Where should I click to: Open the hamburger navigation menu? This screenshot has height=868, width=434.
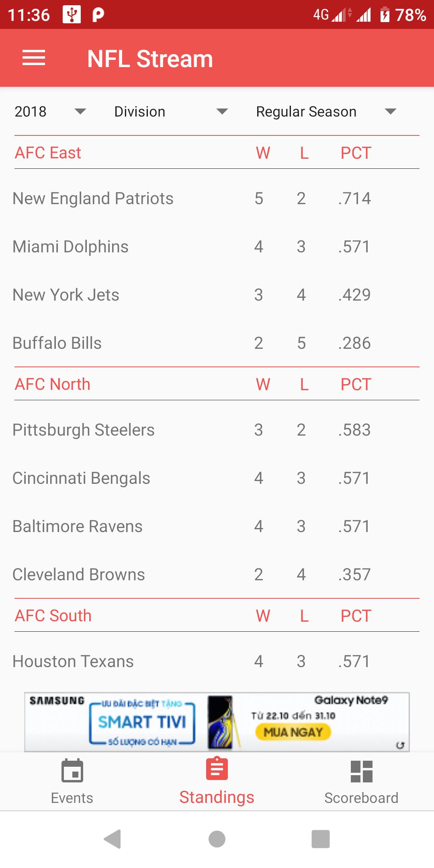pyautogui.click(x=34, y=58)
